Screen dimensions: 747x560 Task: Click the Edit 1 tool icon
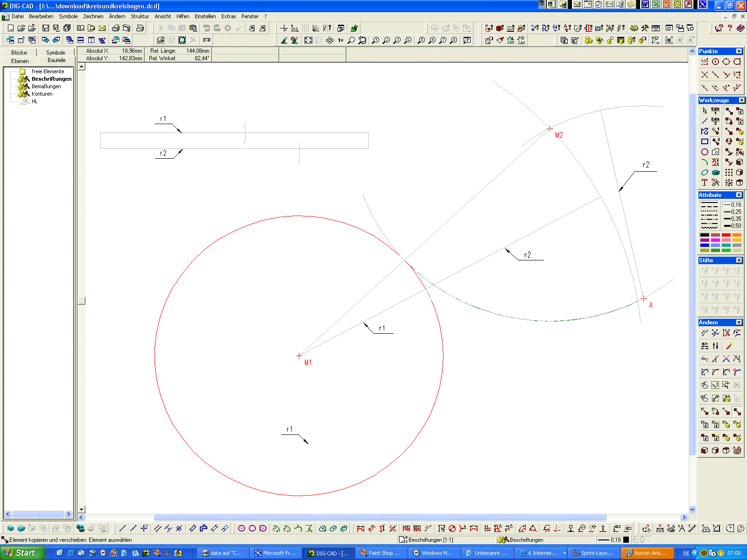(715, 111)
